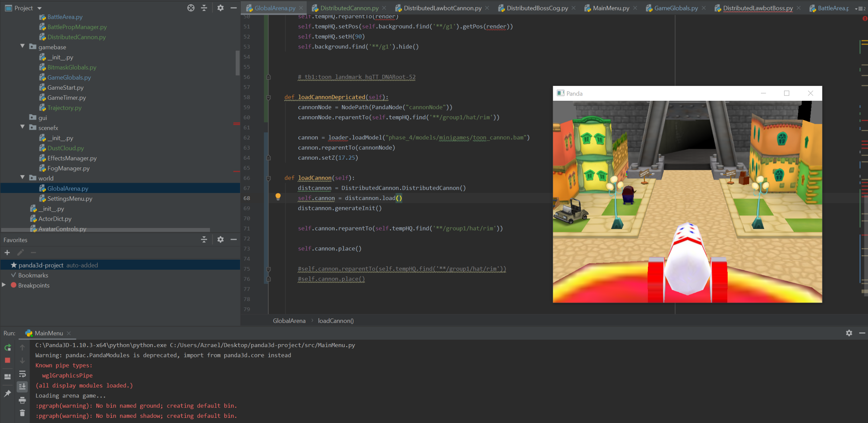The width and height of the screenshot is (868, 423).
Task: Click the remove favorite minus icon
Action: 33,253
